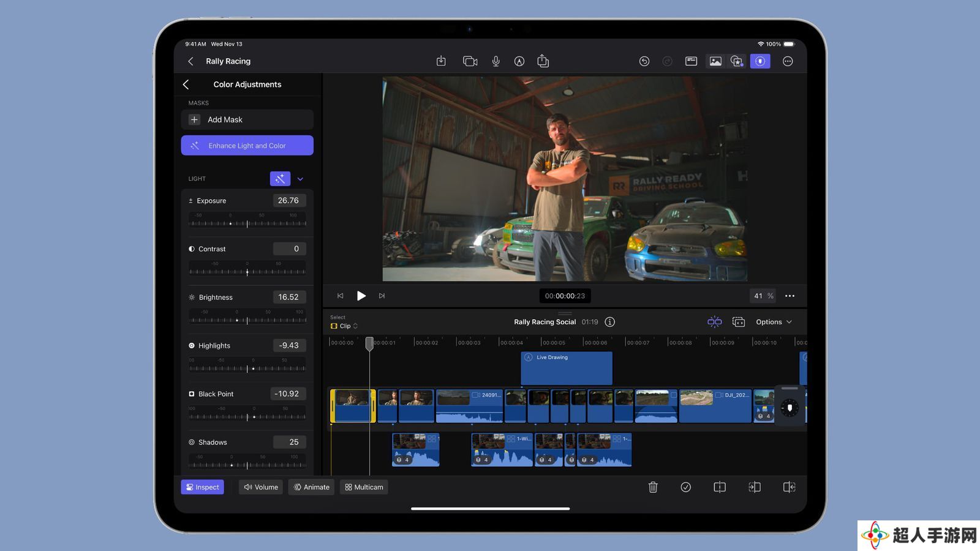The width and height of the screenshot is (980, 551).
Task: Expand the Light section chevron
Action: coord(300,179)
